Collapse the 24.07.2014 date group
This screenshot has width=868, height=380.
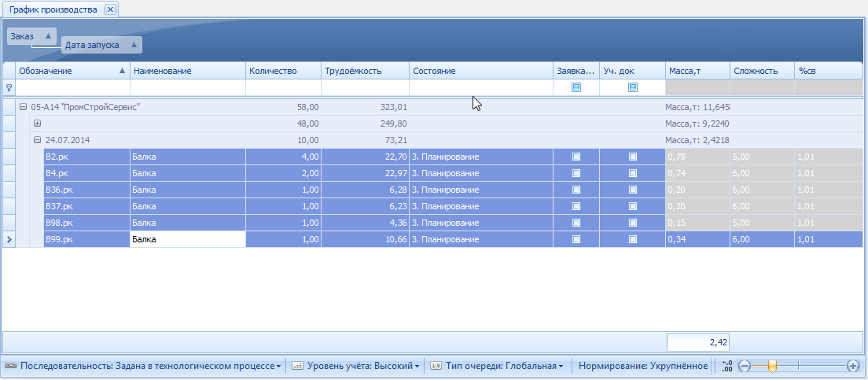tap(38, 140)
